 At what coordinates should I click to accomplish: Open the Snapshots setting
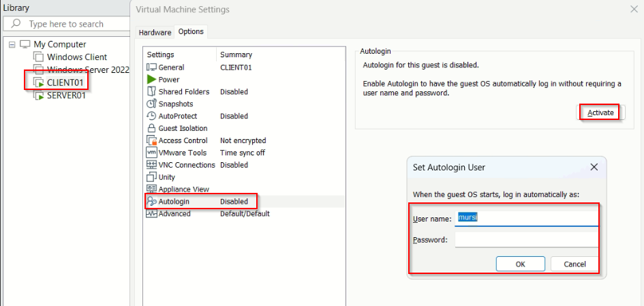245,104
